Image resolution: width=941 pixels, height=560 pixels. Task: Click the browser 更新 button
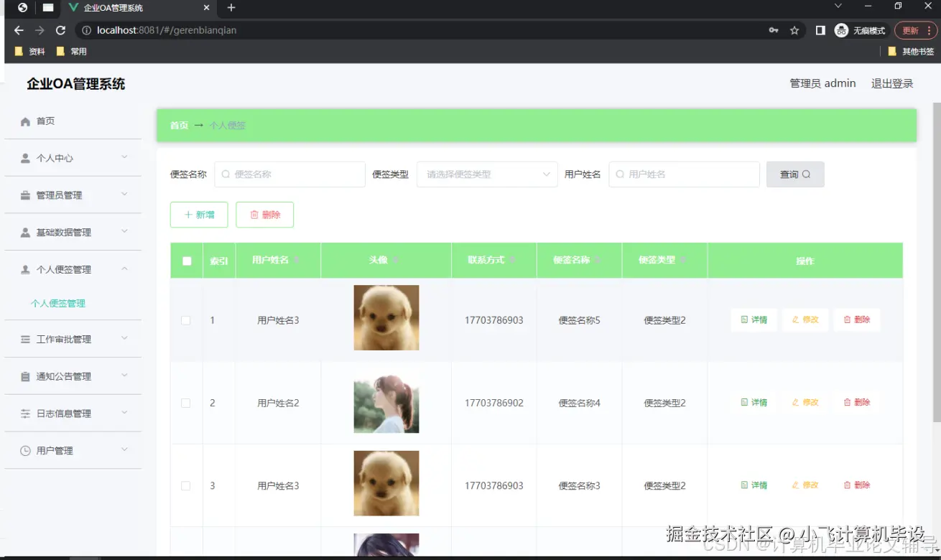(915, 30)
